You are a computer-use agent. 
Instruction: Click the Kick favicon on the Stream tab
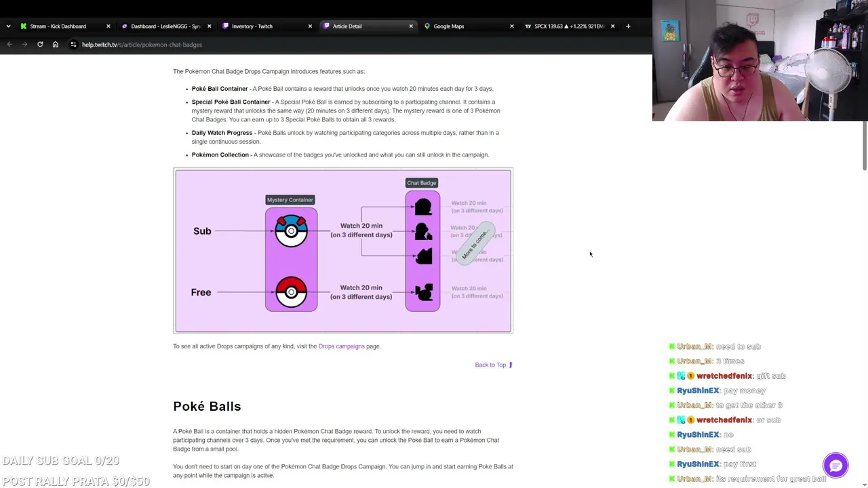24,26
